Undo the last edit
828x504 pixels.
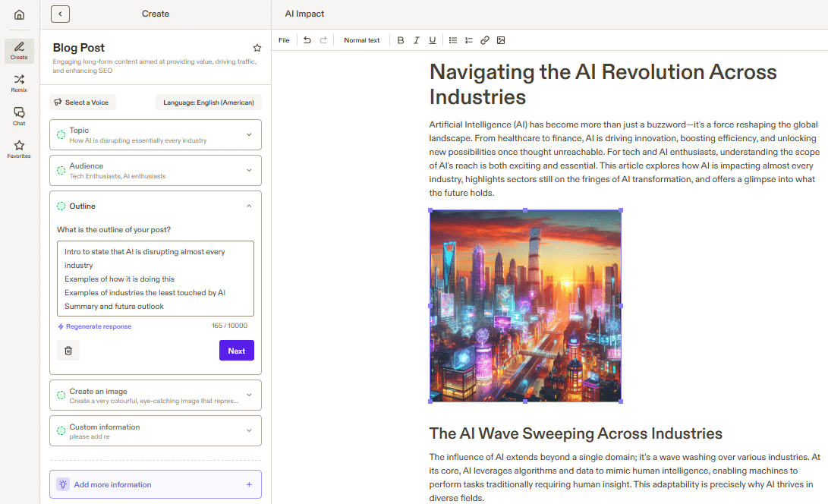307,40
